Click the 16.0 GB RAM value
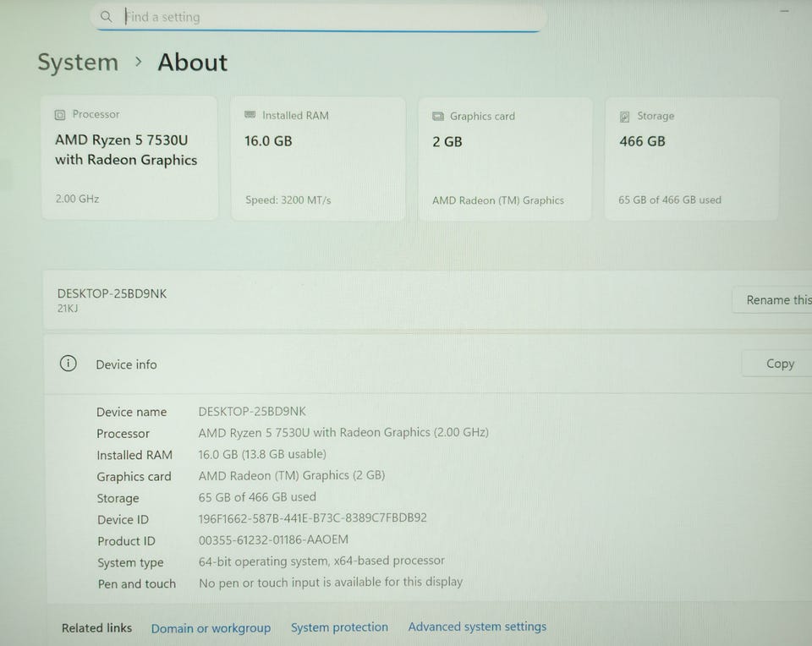812x646 pixels. point(268,141)
